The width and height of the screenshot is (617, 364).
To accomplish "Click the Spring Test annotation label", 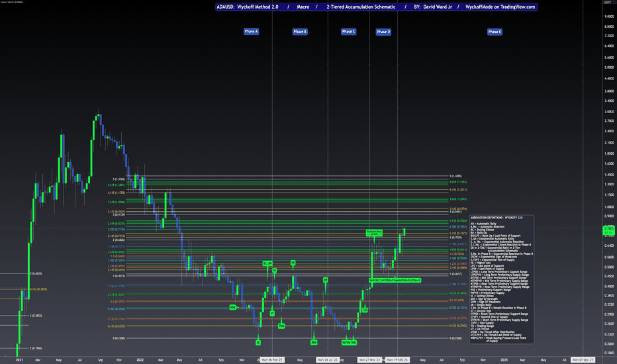I will (349, 342).
